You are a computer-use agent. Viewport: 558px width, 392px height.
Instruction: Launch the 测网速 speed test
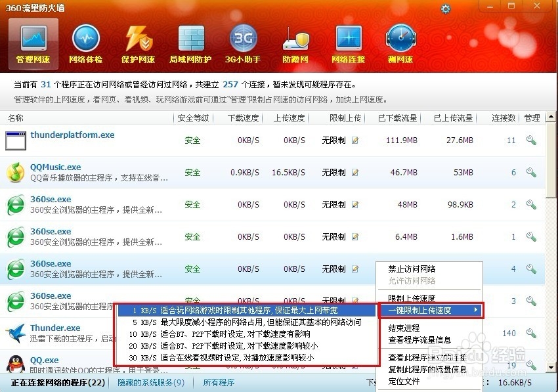point(401,43)
